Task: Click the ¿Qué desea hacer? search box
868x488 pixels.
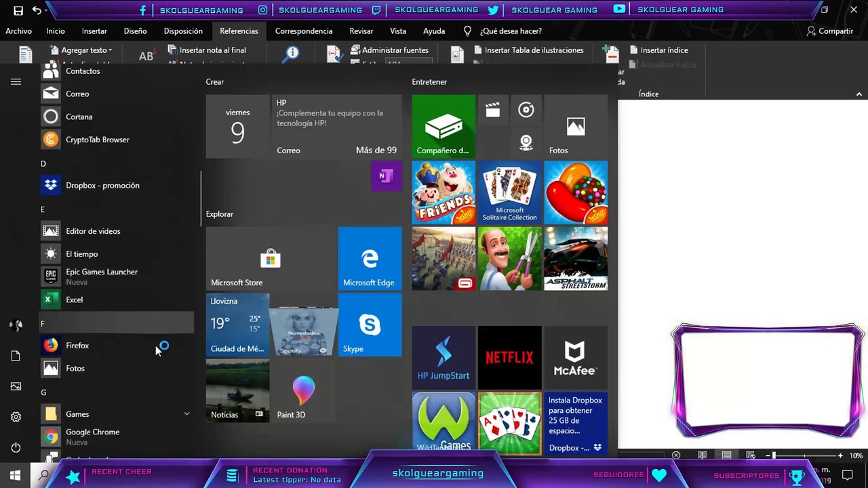Action: 510,31
